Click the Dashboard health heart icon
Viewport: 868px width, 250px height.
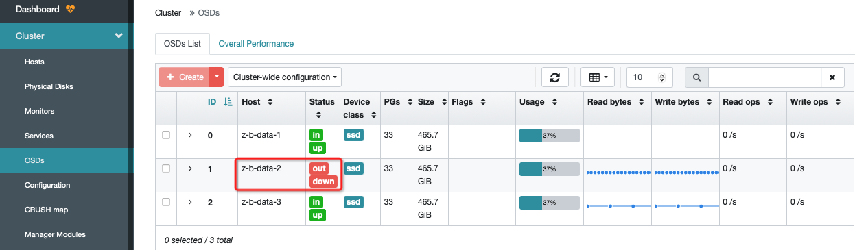tap(71, 9)
